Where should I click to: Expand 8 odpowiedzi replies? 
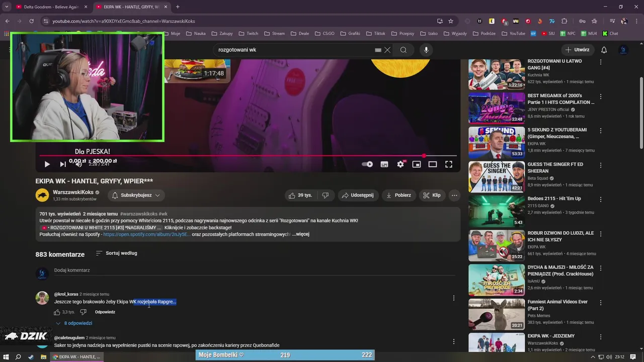[74, 323]
